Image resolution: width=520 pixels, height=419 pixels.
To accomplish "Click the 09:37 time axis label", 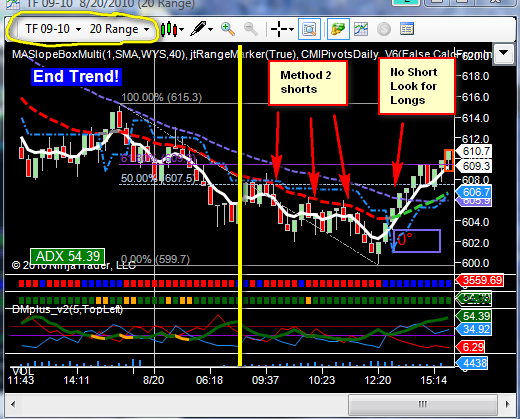I will click(x=265, y=380).
